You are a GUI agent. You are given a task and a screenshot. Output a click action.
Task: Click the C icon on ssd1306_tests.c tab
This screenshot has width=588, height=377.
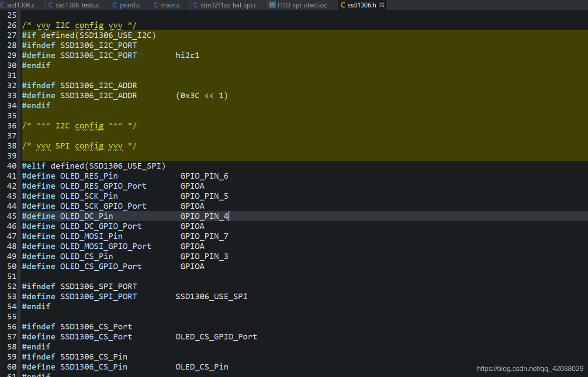click(x=51, y=5)
